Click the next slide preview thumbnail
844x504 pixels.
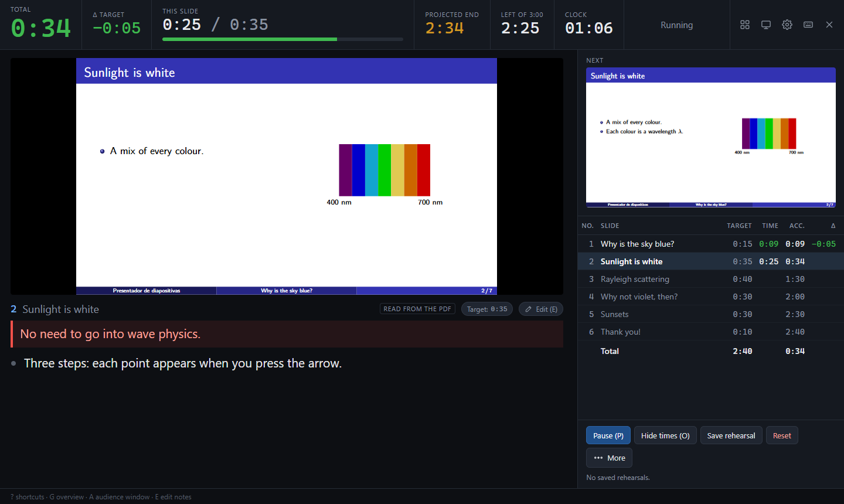click(711, 138)
